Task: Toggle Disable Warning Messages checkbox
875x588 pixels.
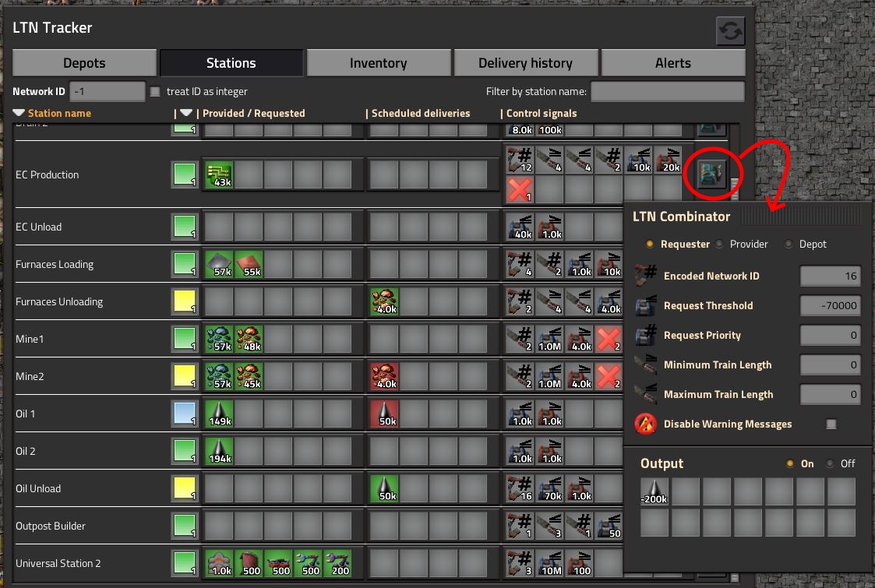Action: [x=831, y=424]
